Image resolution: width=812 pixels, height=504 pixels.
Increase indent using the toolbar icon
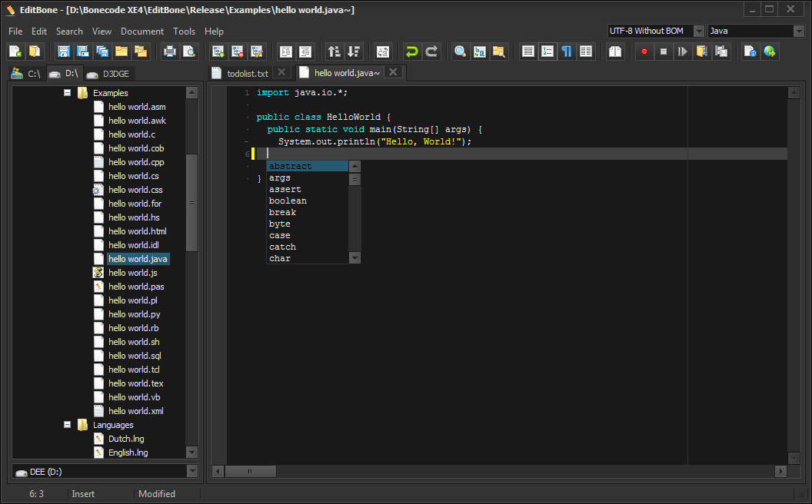coord(286,51)
